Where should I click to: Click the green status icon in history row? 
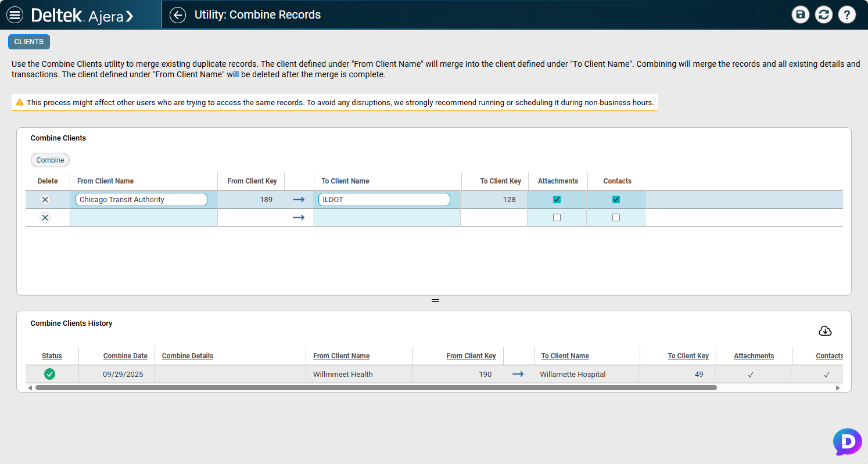(x=49, y=374)
